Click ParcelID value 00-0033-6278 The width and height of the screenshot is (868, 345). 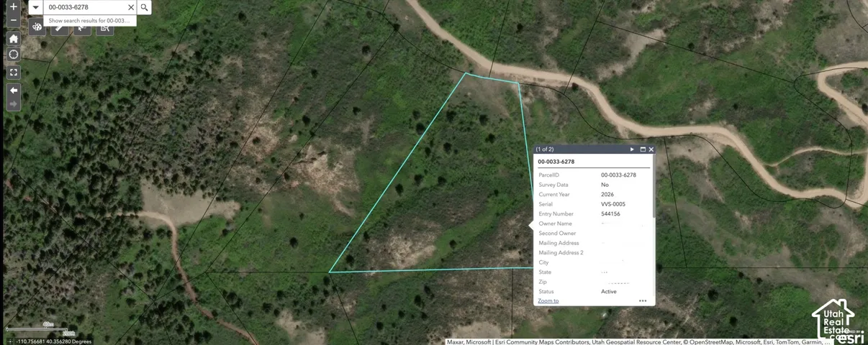[x=618, y=175]
